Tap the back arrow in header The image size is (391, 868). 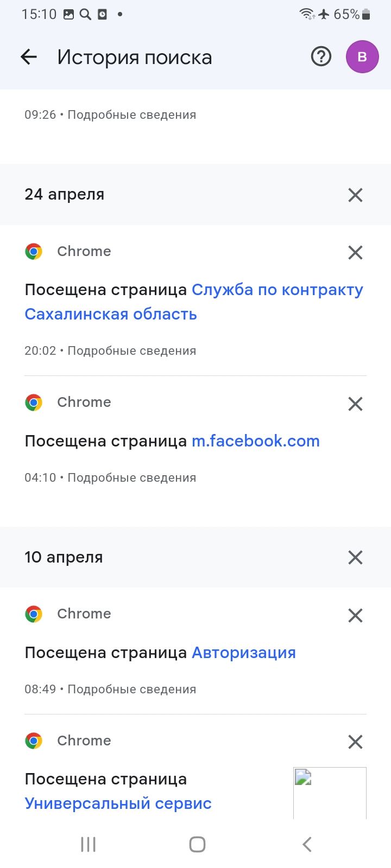click(x=29, y=56)
